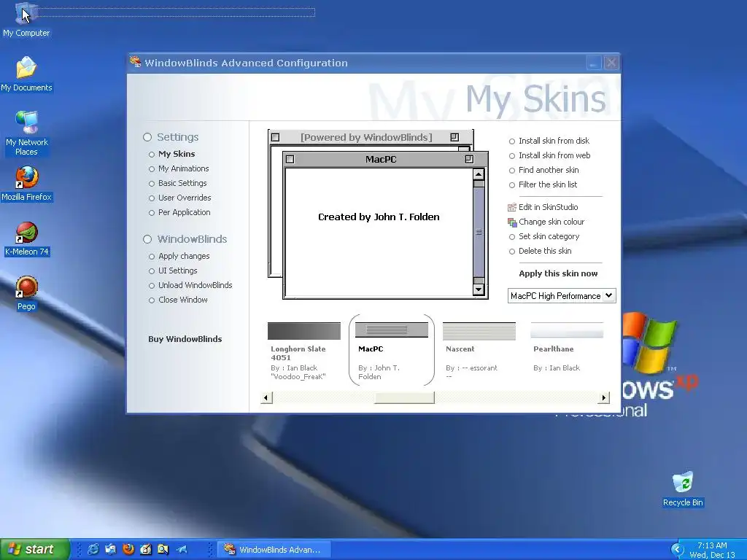Image resolution: width=747 pixels, height=560 pixels.
Task: Click the preview window vertical scrollbar thumb
Action: 479,232
